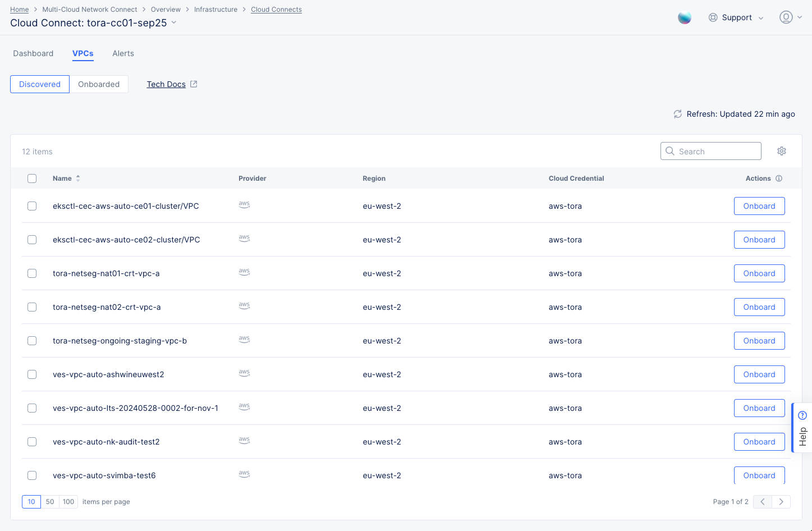Select checkbox for tora-netseg-nat01-crt-vpc-a
This screenshot has height=531, width=812.
32,273
